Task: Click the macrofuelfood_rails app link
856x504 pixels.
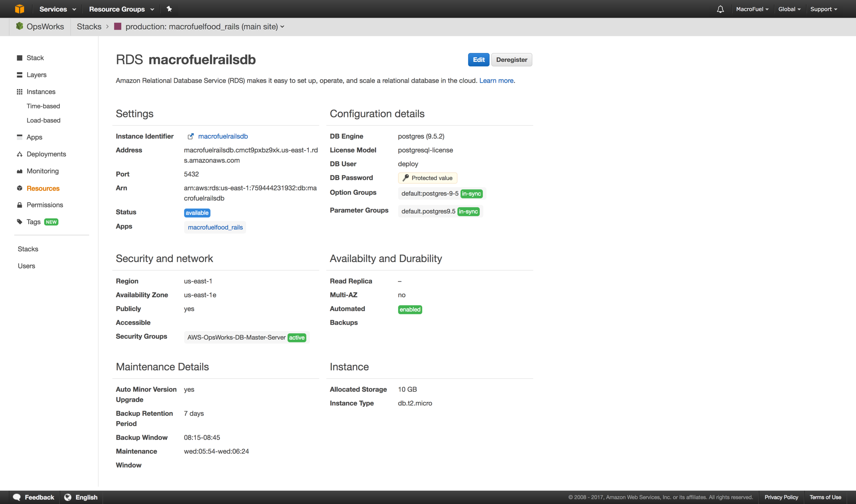Action: pos(215,227)
